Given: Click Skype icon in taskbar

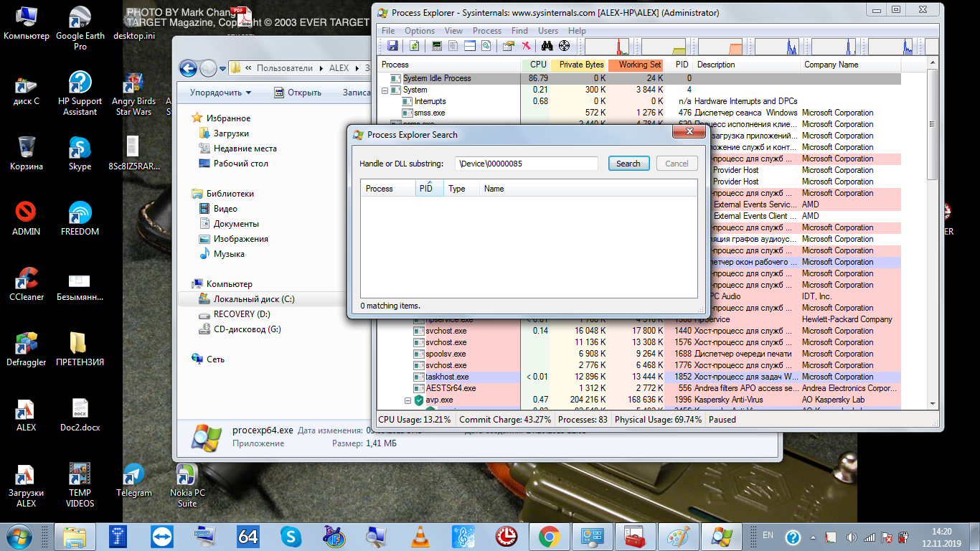Looking at the screenshot, I should pyautogui.click(x=291, y=536).
